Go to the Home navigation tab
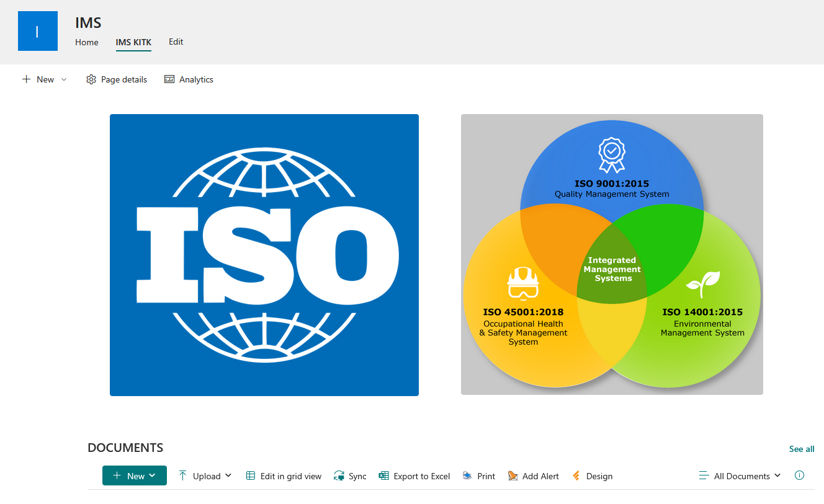 87,42
